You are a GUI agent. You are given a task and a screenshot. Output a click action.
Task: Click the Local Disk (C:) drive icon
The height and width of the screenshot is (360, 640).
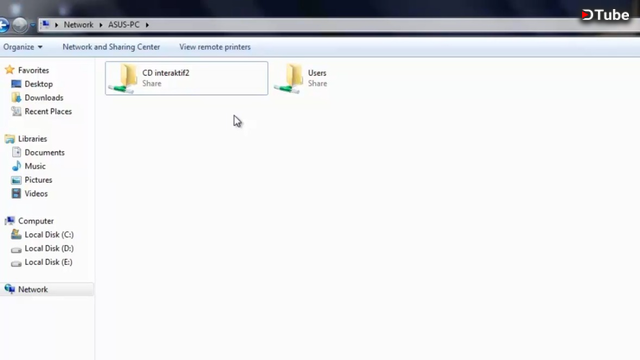click(x=16, y=234)
